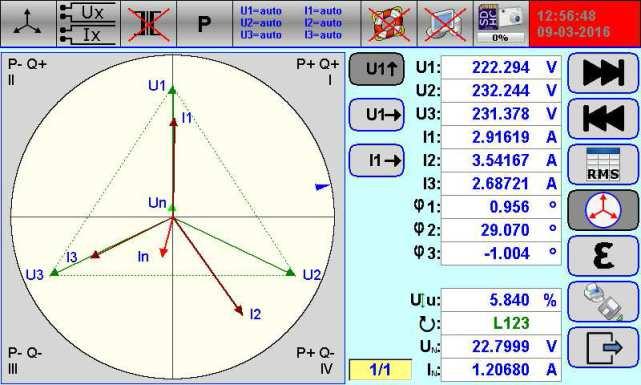Select the 1/1 page indicator
The image size is (641, 385).
click(380, 370)
